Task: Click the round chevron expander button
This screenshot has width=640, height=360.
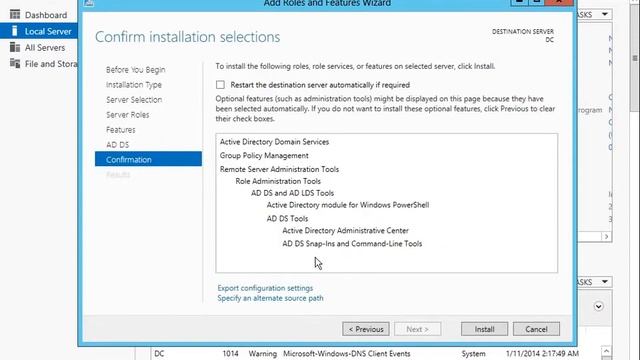Action: click(598, 306)
